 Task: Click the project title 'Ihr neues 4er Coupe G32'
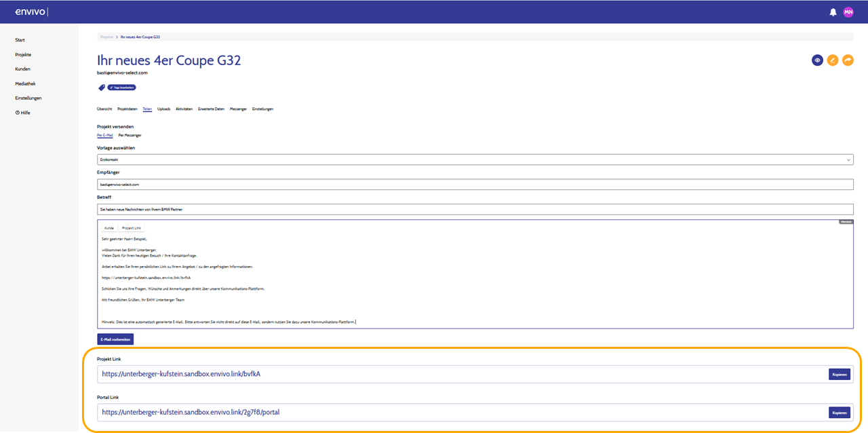click(169, 60)
